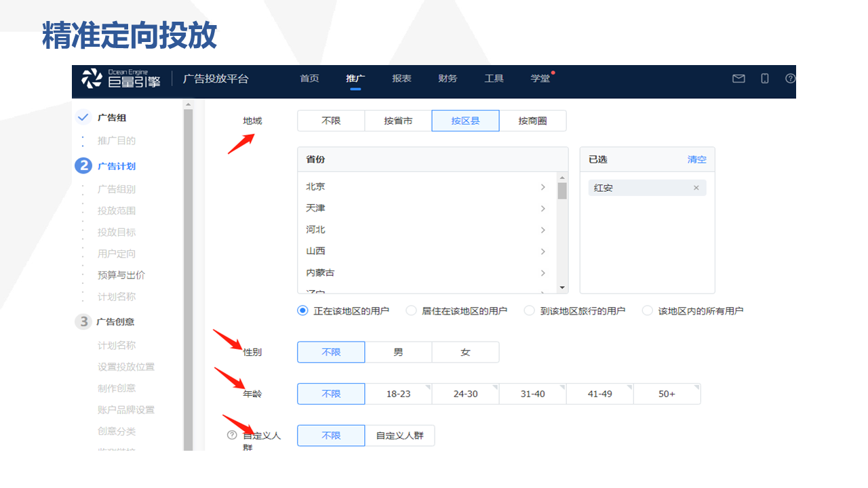Select 到该地区旅行的用户 radio option
The width and height of the screenshot is (868, 488).
[x=530, y=310]
